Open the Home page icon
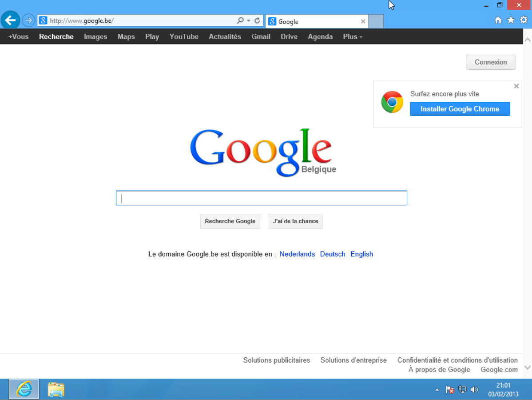This screenshot has width=532, height=400. point(498,20)
